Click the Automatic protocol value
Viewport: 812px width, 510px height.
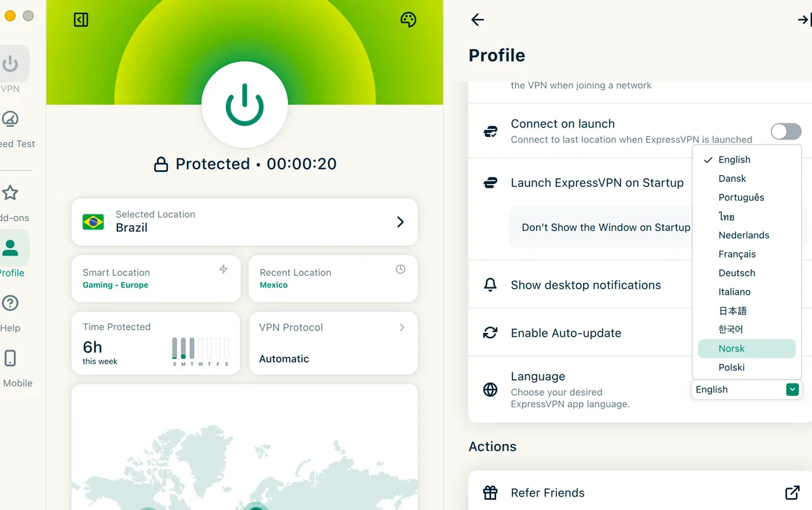[284, 358]
